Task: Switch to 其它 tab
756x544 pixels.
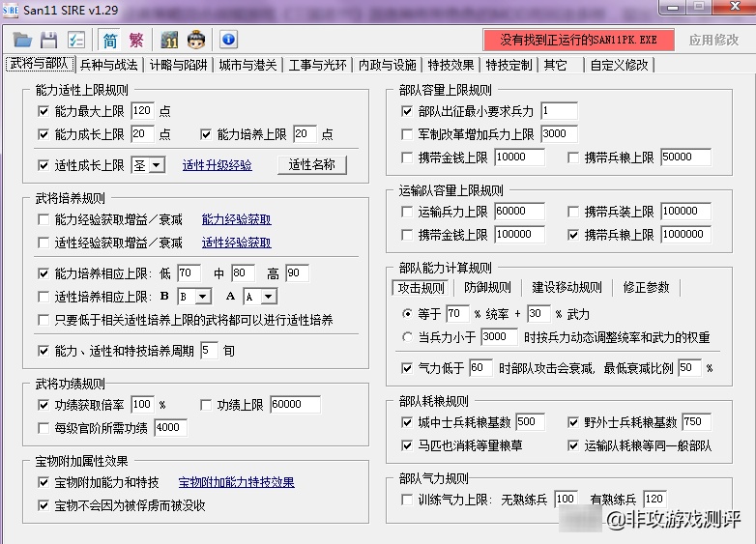Action: [x=556, y=65]
